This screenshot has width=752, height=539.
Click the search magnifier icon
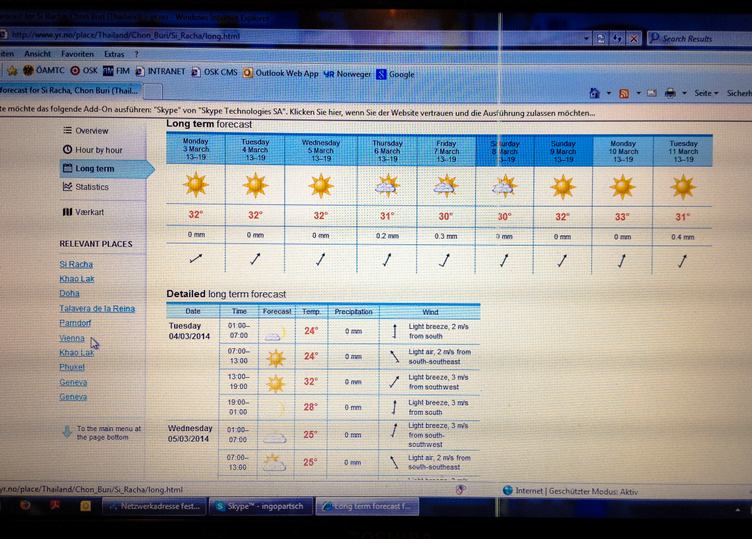pyautogui.click(x=654, y=38)
